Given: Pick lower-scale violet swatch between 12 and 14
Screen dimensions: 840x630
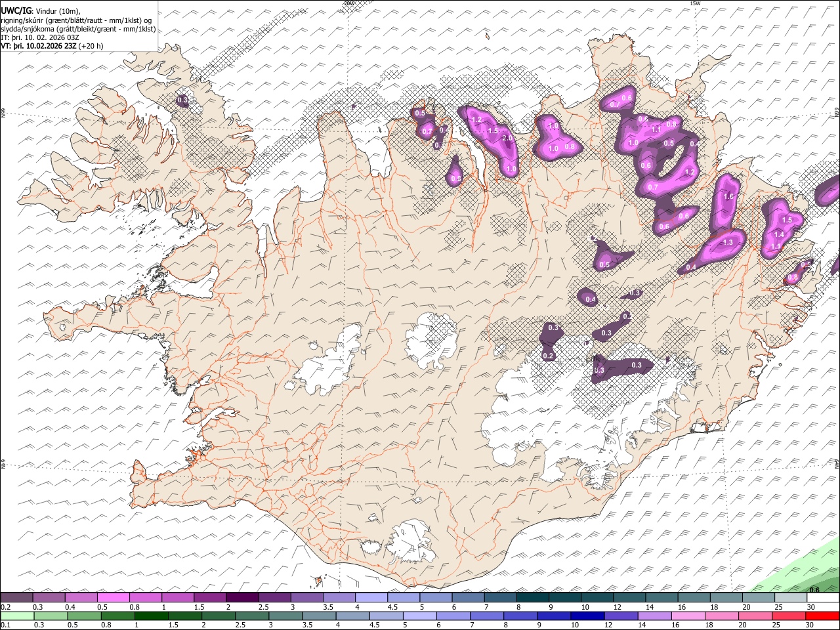Looking at the screenshot, I should tap(620, 616).
